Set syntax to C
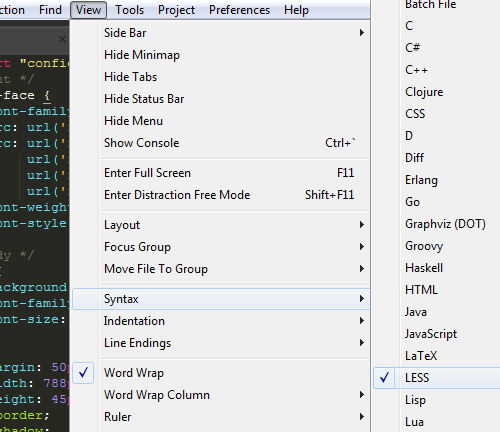 [x=437, y=26]
